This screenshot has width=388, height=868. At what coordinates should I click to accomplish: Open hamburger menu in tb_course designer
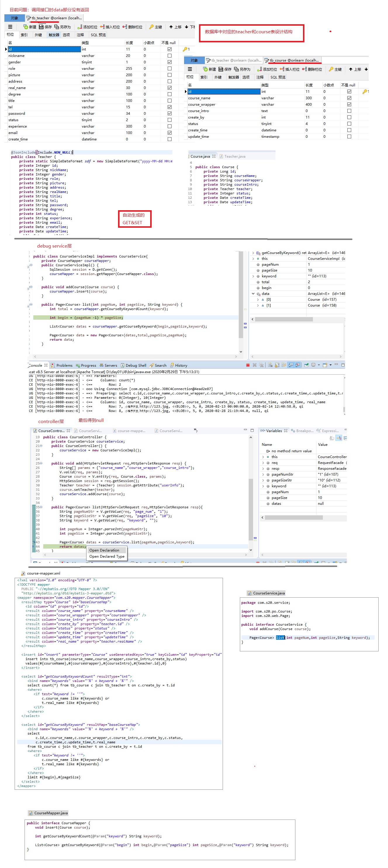tap(190, 69)
